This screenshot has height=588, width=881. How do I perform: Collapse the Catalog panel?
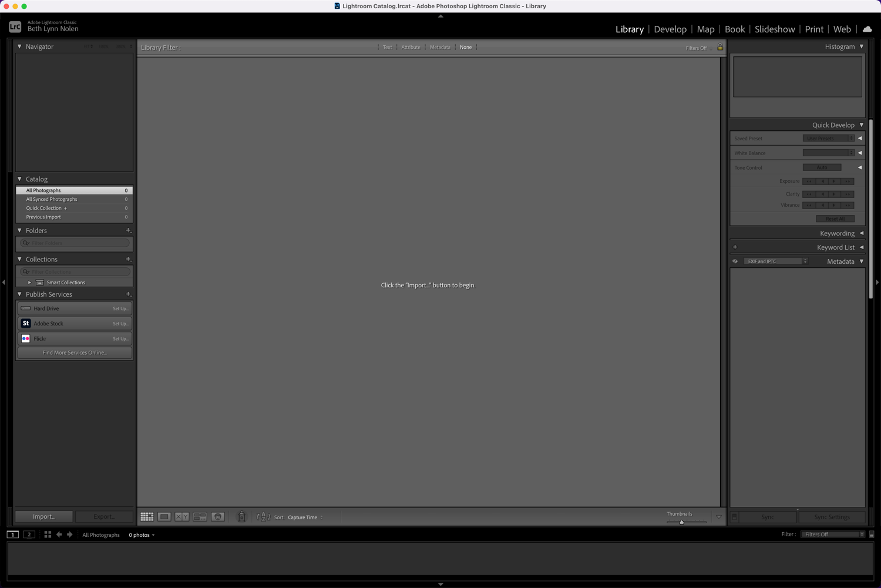point(19,179)
